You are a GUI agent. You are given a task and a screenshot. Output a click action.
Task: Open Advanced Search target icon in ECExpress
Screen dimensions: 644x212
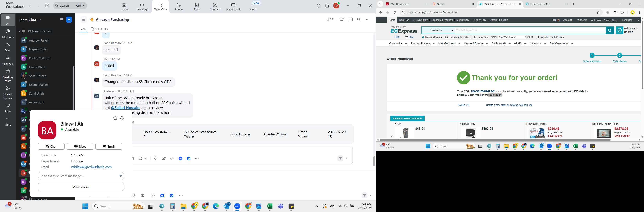tap(619, 30)
